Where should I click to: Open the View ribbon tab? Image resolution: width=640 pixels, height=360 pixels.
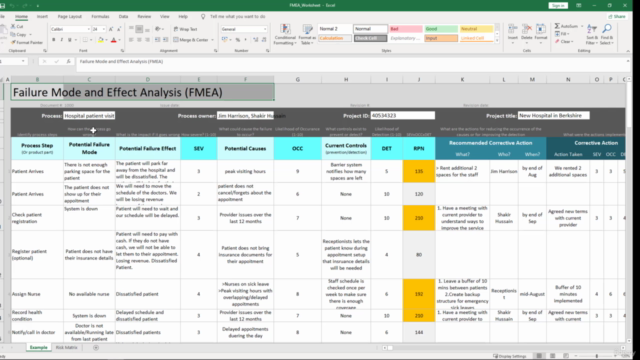(x=164, y=17)
